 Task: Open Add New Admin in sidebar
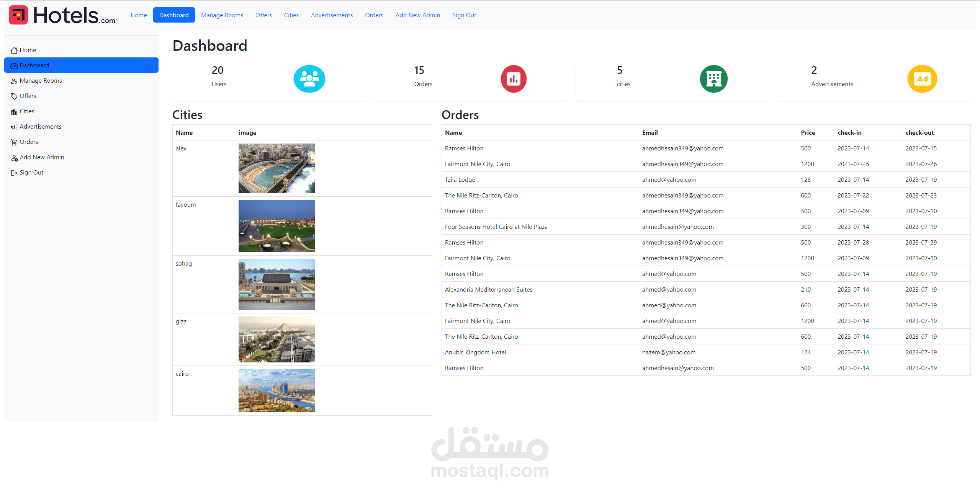coord(42,157)
